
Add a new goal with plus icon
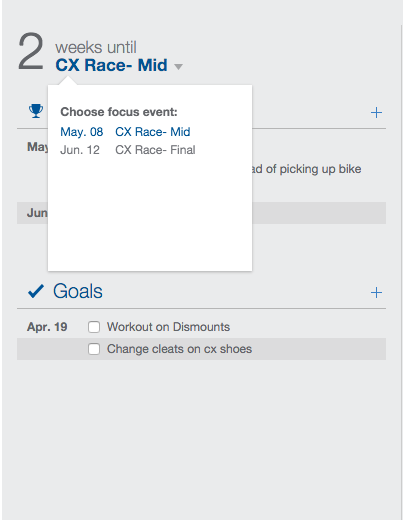point(376,293)
